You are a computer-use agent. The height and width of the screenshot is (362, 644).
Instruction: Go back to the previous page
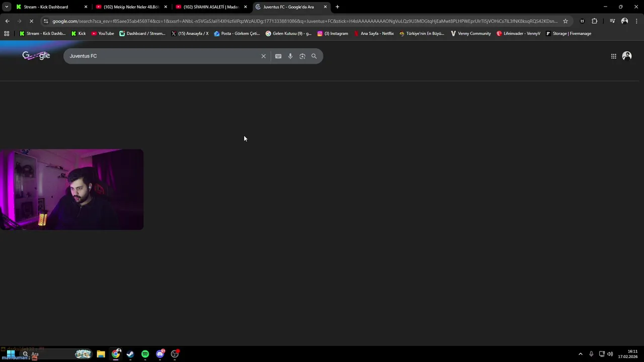click(x=7, y=21)
